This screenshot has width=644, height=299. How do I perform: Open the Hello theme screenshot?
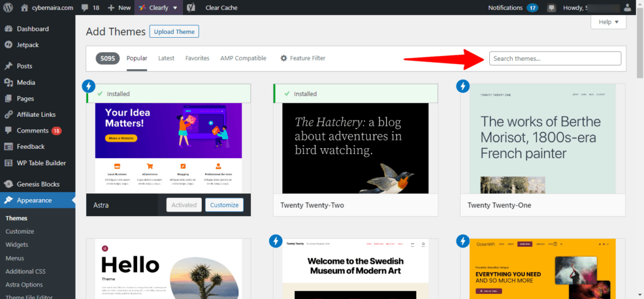[x=169, y=269]
